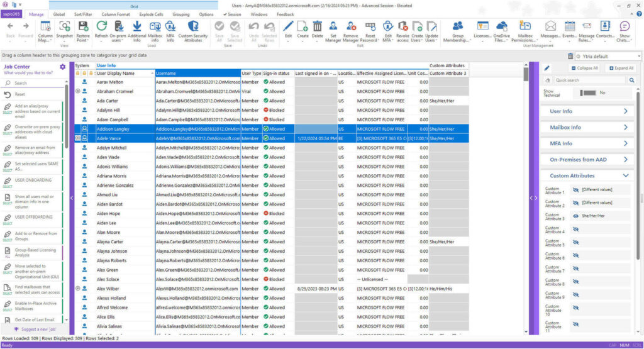This screenshot has height=349, width=644.
Task: Toggle visibility icon for Custom Attribute 1
Action: 575,190
